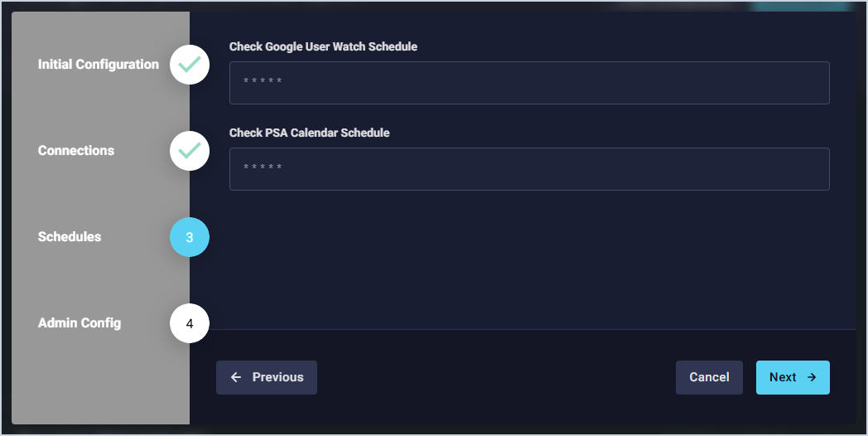Cancel the setup wizard

[x=709, y=377]
